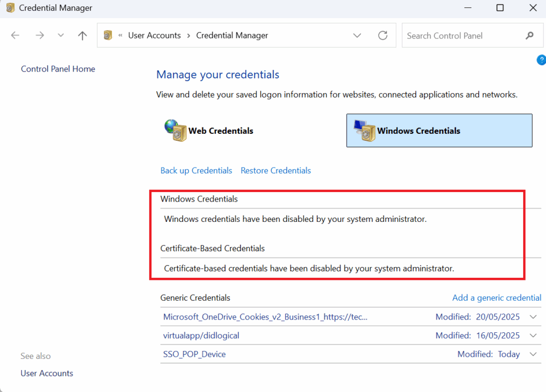Click Restore Credentials link
The height and width of the screenshot is (392, 546).
276,171
